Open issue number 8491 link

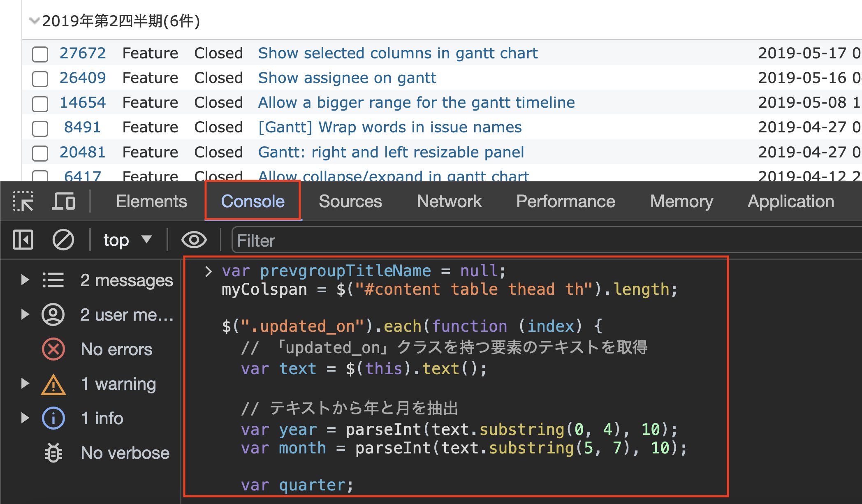[82, 127]
